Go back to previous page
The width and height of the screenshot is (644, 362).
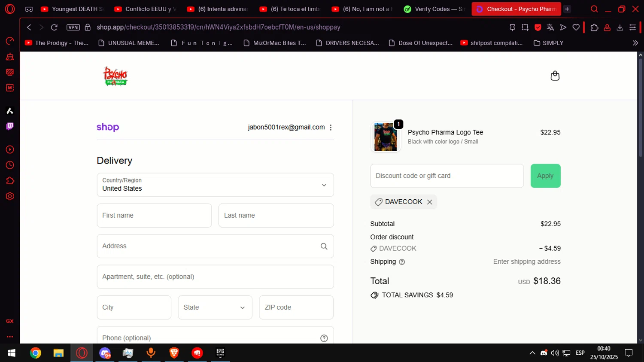29,27
